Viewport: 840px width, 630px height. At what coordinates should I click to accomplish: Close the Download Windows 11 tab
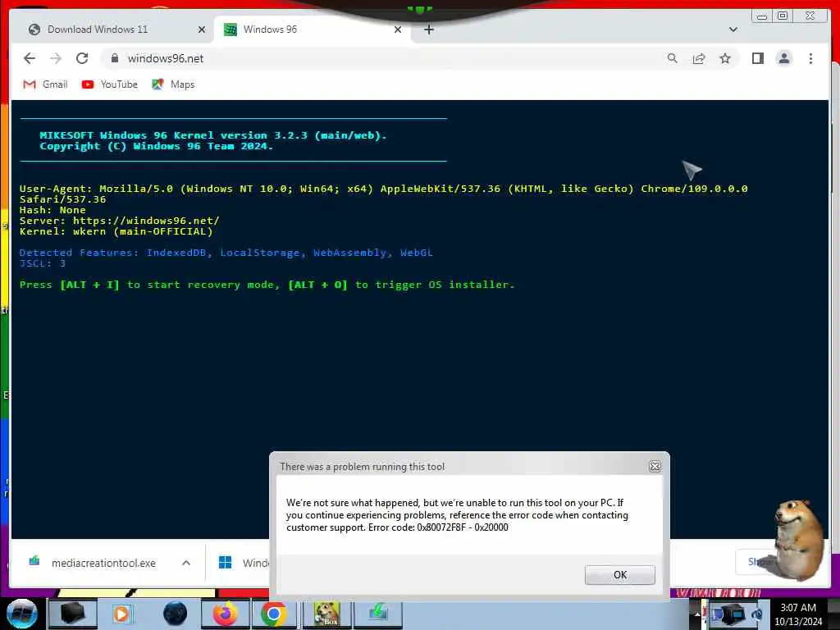(x=202, y=30)
